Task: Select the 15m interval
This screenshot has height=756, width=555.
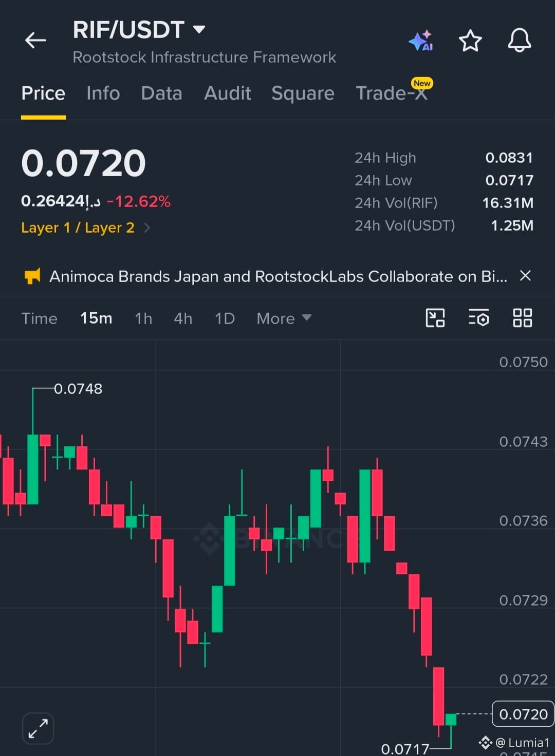Action: click(96, 318)
